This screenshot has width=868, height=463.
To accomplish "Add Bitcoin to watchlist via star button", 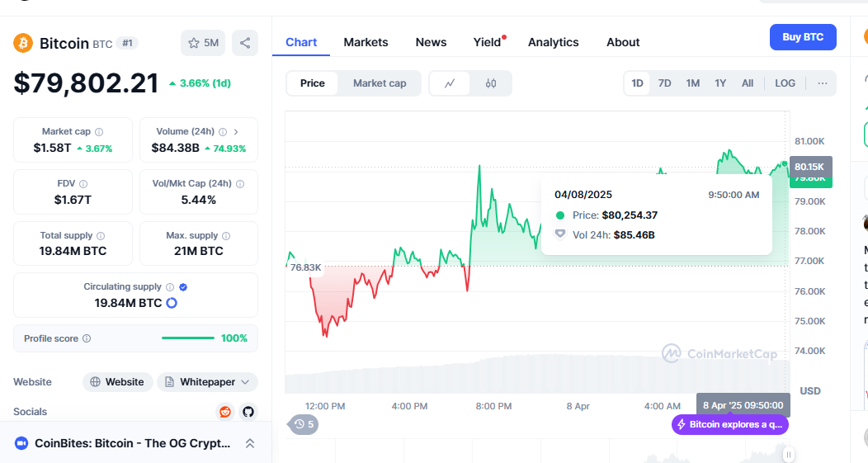I will [x=203, y=43].
